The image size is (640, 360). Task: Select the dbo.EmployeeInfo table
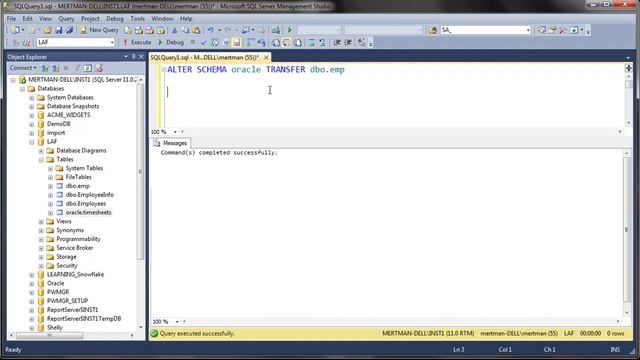89,195
